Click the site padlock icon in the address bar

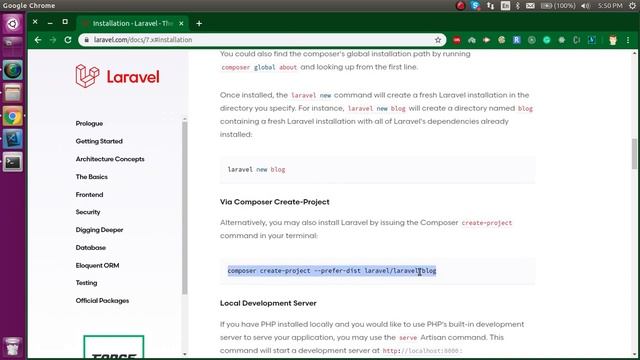86,40
